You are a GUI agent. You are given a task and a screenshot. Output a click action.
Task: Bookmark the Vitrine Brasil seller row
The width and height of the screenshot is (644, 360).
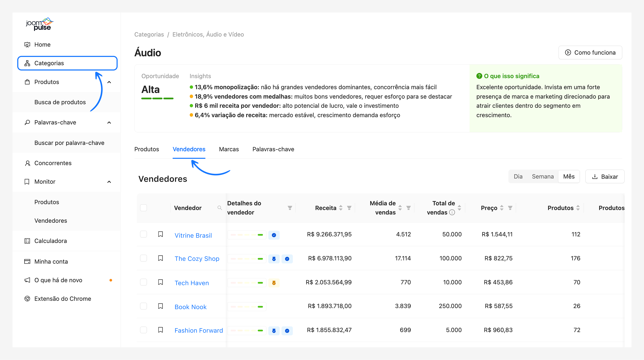click(x=160, y=234)
